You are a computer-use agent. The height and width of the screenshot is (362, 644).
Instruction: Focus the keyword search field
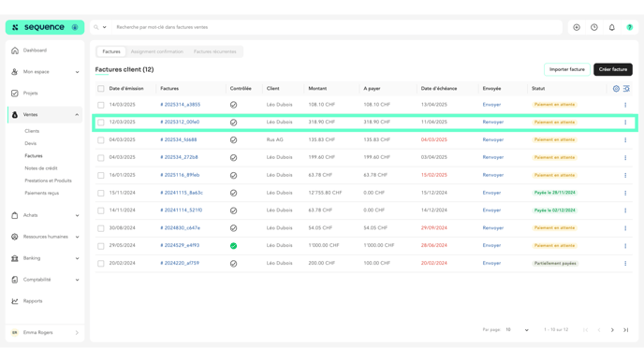click(337, 27)
